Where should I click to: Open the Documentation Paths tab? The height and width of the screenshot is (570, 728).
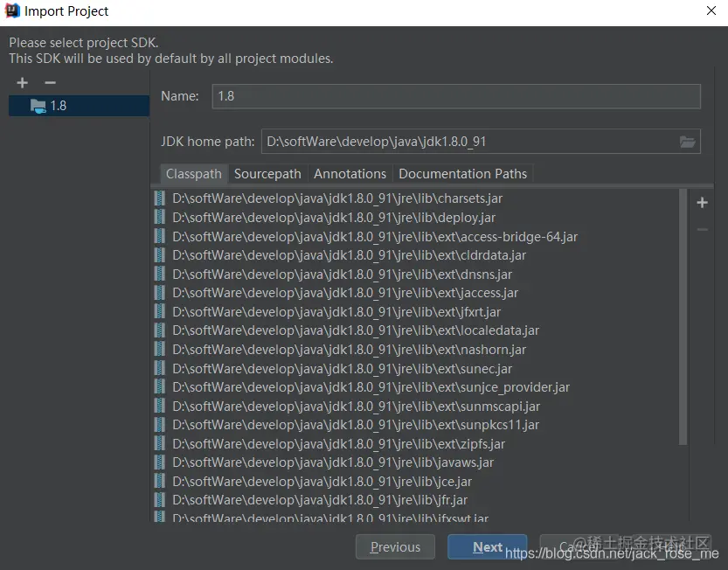[x=462, y=174]
